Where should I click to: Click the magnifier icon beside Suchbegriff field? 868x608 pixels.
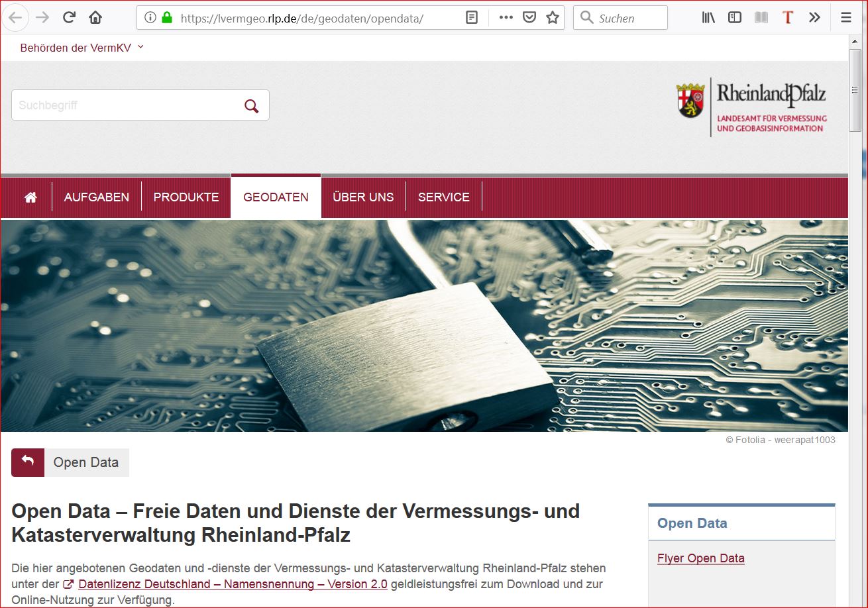[x=252, y=106]
